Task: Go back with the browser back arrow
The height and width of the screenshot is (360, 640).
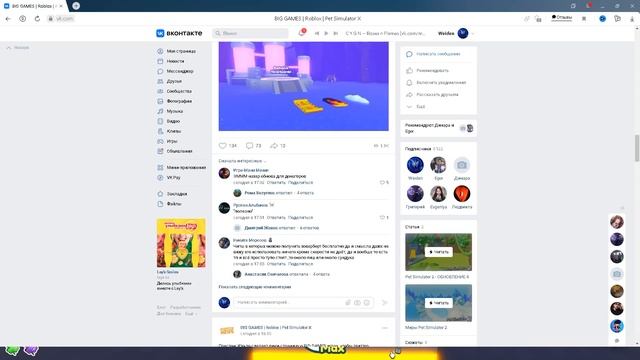Action: [8, 19]
